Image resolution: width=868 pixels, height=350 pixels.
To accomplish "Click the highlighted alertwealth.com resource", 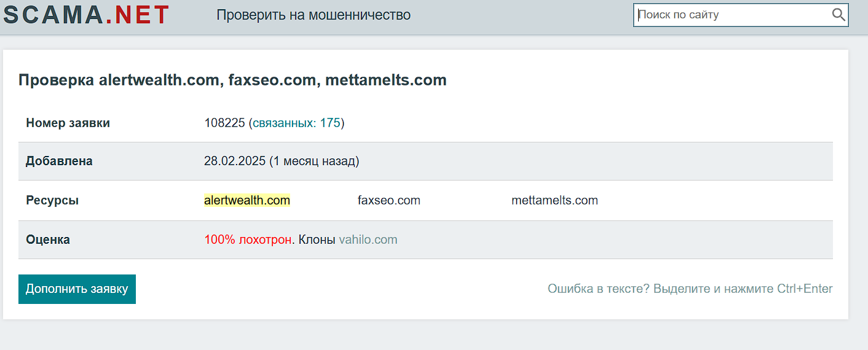I will coord(247,200).
